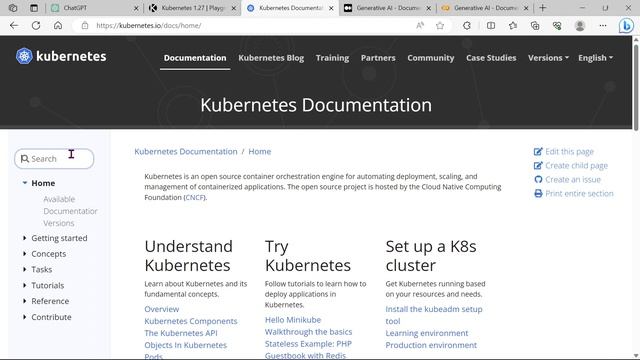This screenshot has width=640, height=360.
Task: Expand the Getting started sidebar section
Action: point(24,238)
